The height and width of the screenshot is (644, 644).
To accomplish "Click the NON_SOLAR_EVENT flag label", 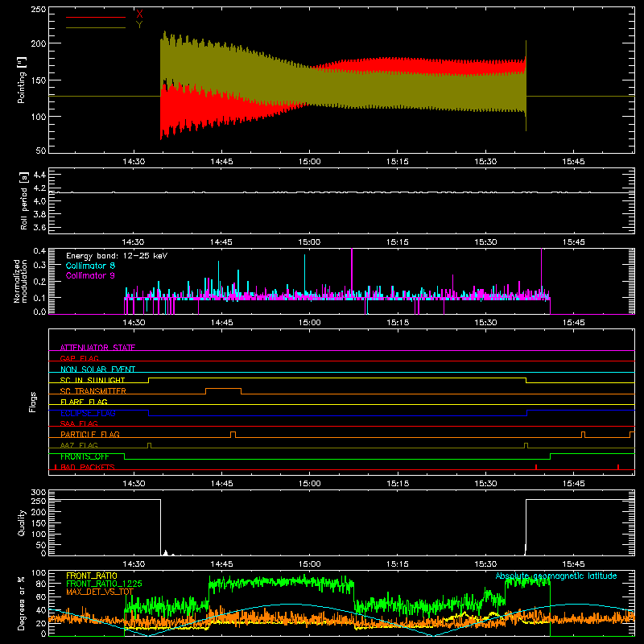I will [x=97, y=369].
